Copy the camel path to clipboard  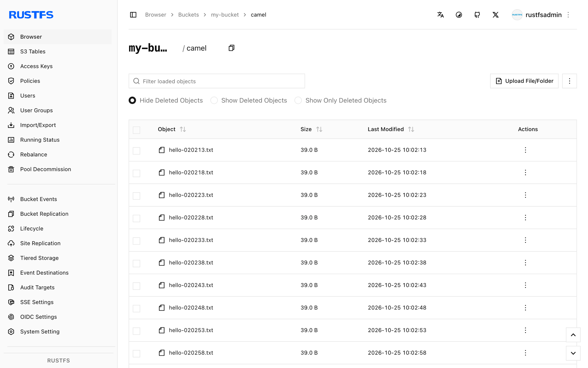coord(231,48)
